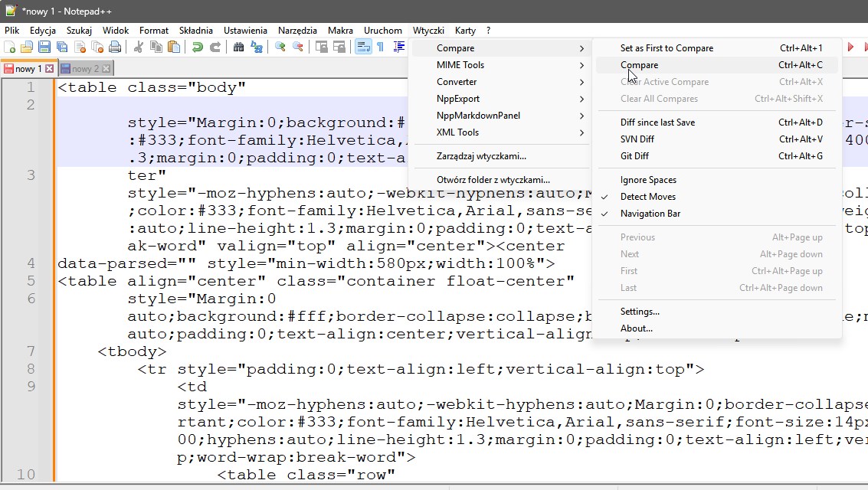Click line number 5 in the margin

(31, 281)
